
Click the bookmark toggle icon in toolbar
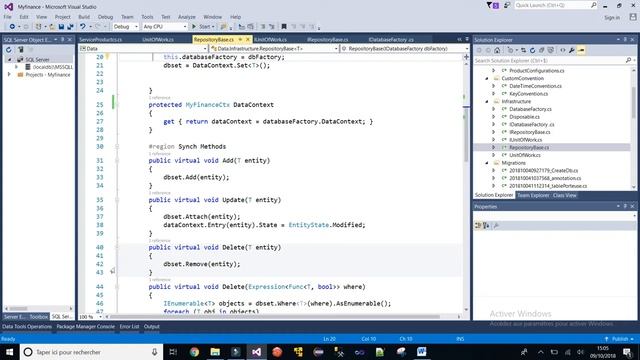point(284,27)
